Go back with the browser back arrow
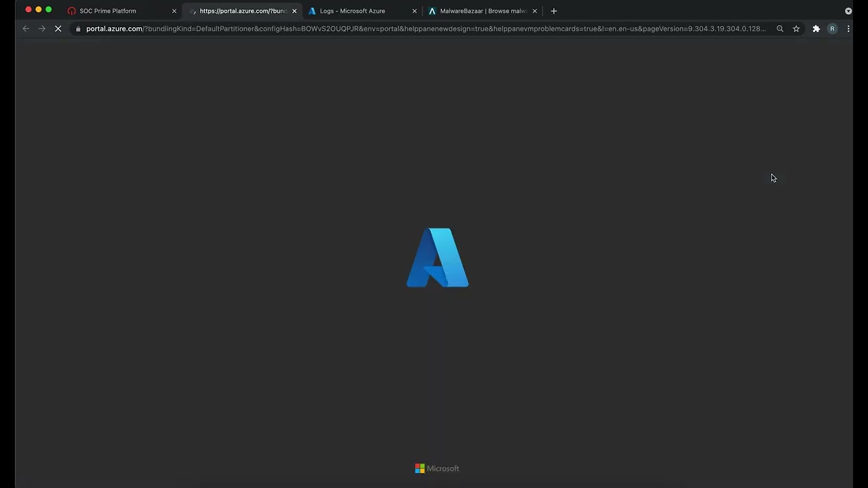This screenshot has height=488, width=868. pos(26,28)
